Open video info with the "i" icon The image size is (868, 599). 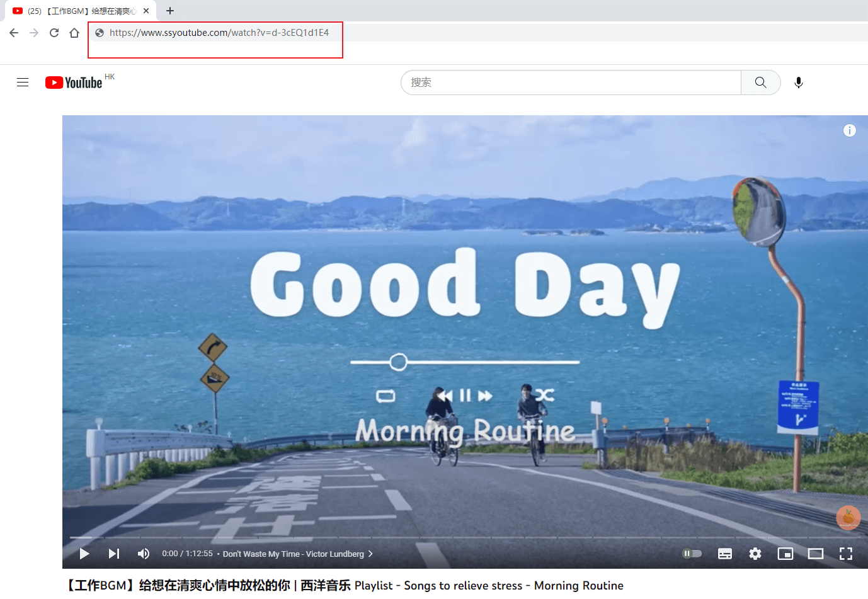pyautogui.click(x=850, y=130)
